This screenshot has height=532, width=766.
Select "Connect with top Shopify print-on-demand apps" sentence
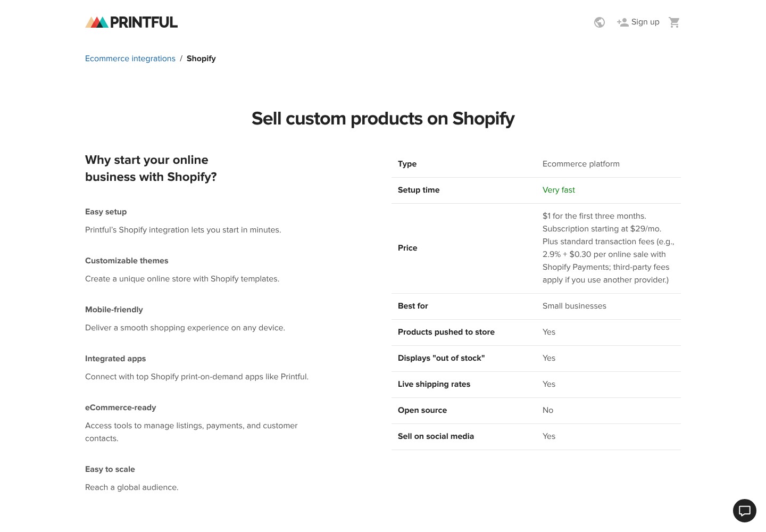(x=197, y=377)
